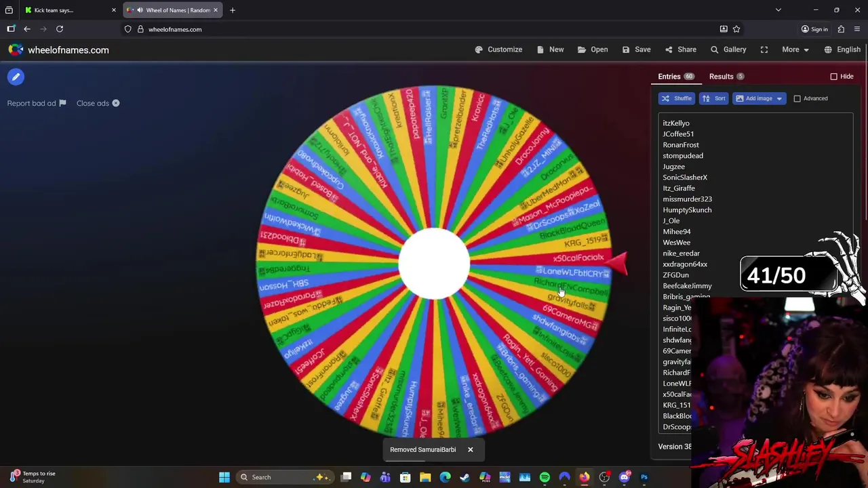This screenshot has width=868, height=488.
Task: Select entry missmurder323 in the list
Action: 687,199
